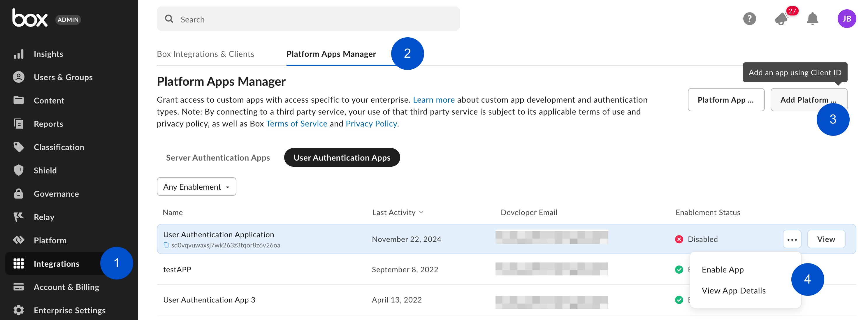
Task: Open the ellipsis menu on User Authentication Application
Action: pos(792,239)
